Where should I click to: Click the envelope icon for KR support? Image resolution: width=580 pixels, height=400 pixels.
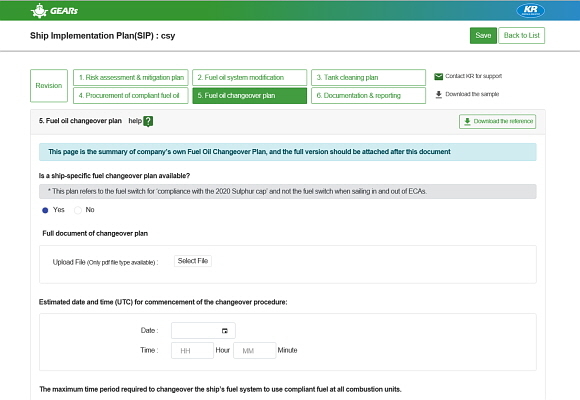[438, 77]
